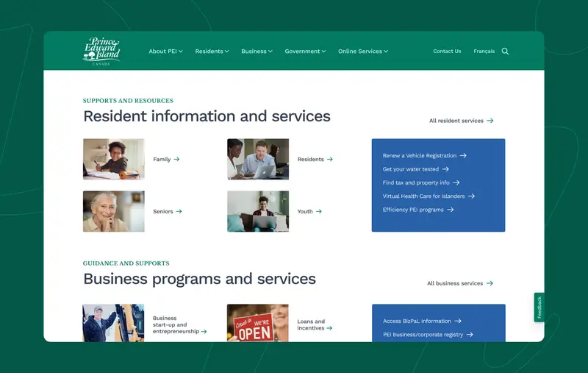The height and width of the screenshot is (373, 588).
Task: Click arrow after Virtual Health Care for Islanders
Action: [471, 196]
